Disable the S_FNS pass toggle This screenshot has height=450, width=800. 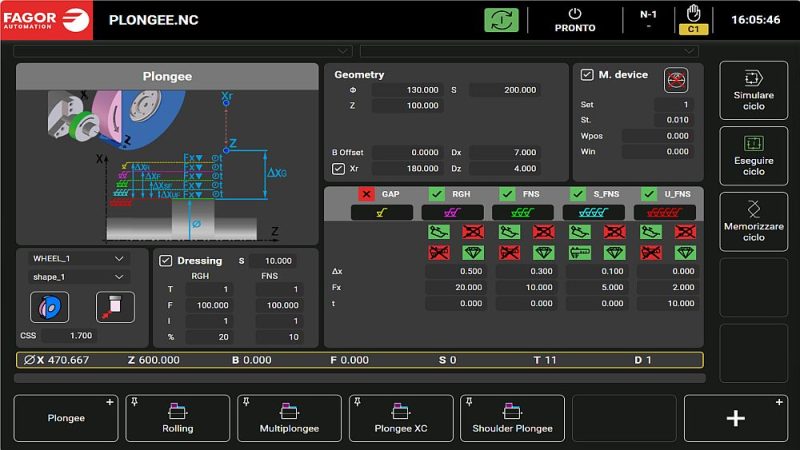tap(578, 194)
